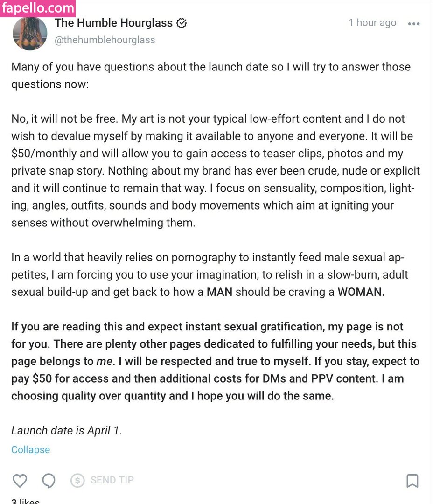Image resolution: width=433 pixels, height=504 pixels.
Task: Click the opening "Many of you" paragraph
Action: click(210, 75)
